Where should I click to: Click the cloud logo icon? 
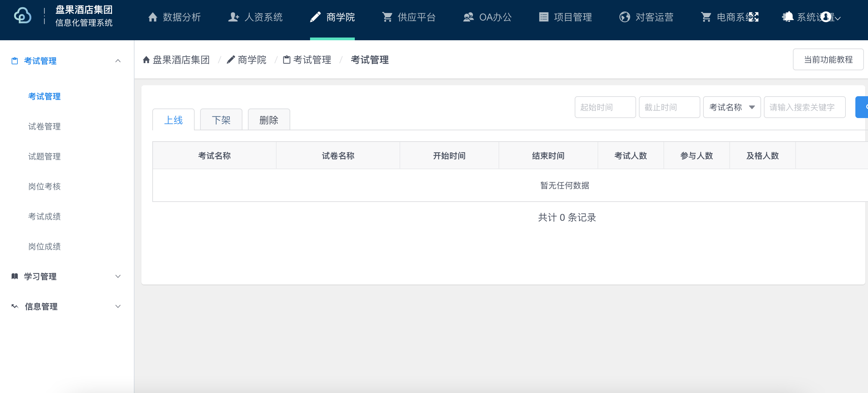[x=23, y=16]
